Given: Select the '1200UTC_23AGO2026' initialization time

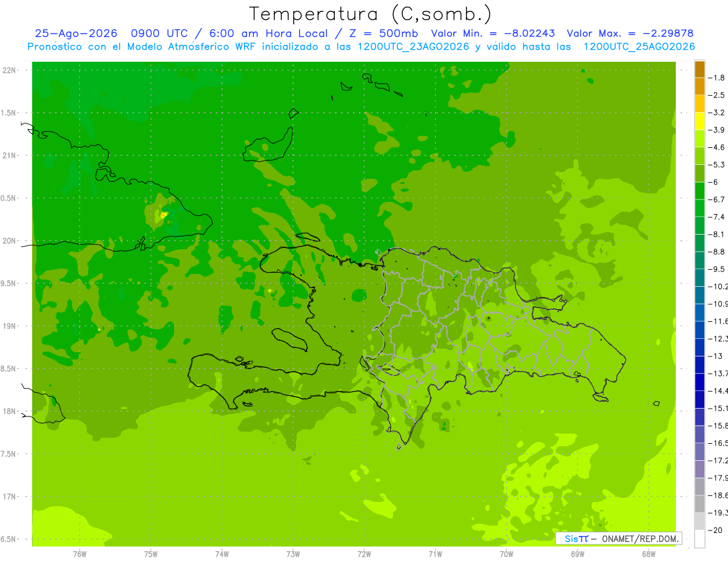Looking at the screenshot, I should point(413,47).
